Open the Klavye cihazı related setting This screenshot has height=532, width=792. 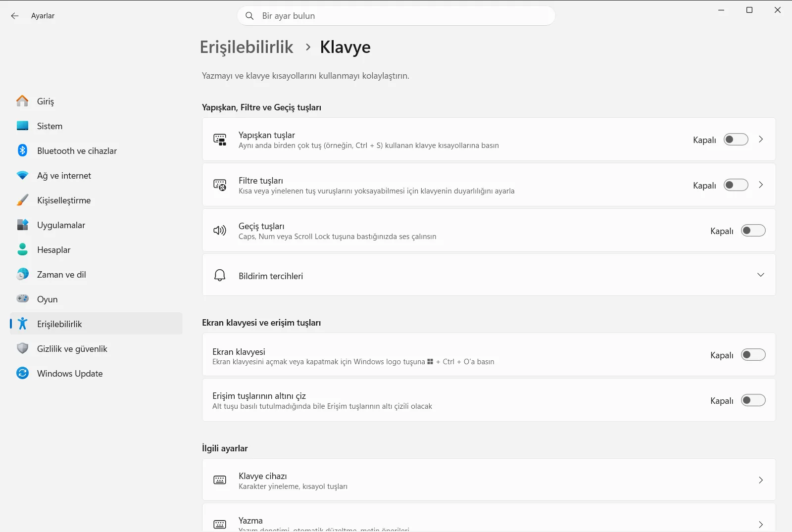tap(489, 480)
